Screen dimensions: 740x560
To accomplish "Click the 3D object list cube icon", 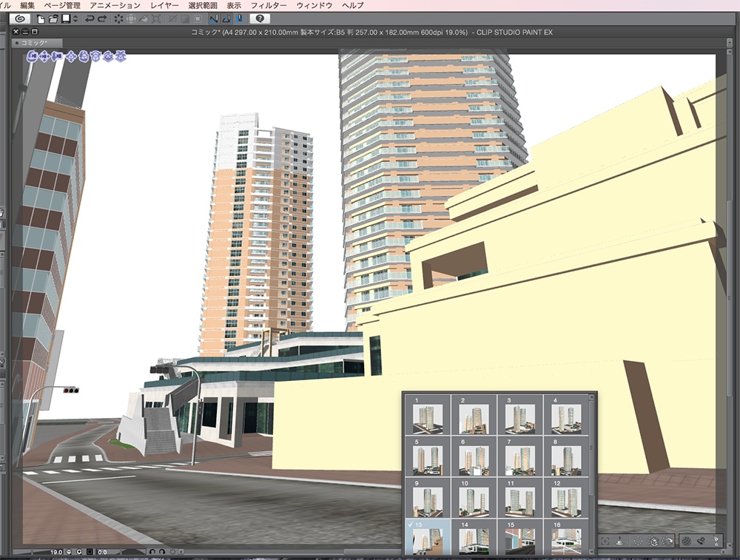I will [653, 541].
